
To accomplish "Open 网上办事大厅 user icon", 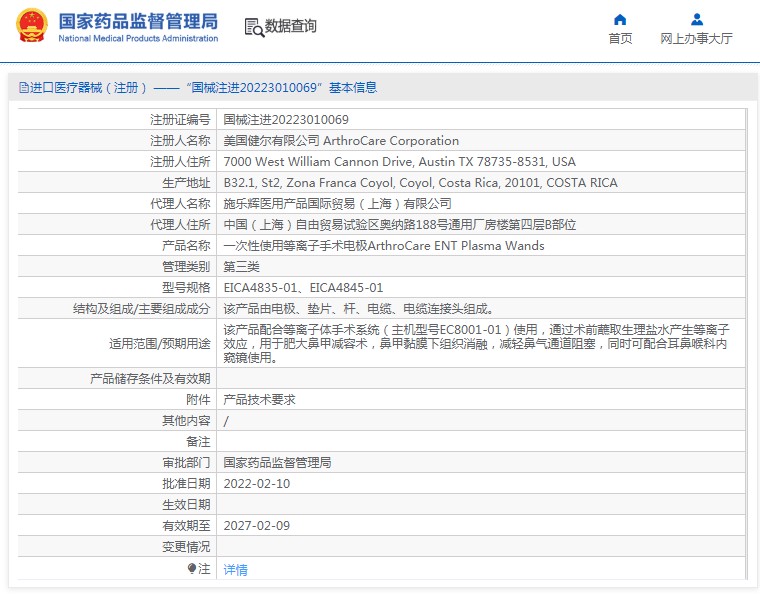I will 697,19.
